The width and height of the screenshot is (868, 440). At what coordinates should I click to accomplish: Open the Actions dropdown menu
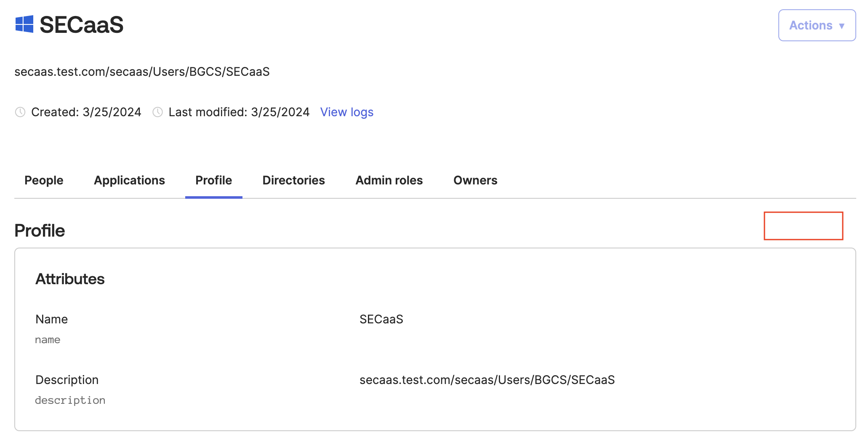click(817, 25)
